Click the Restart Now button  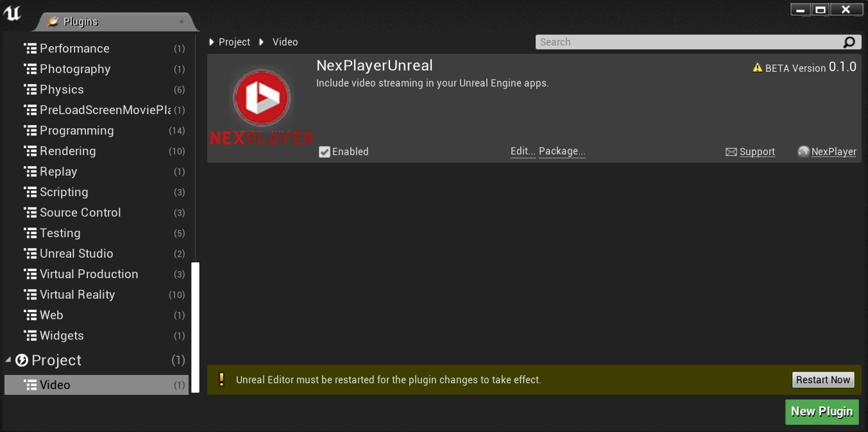pyautogui.click(x=823, y=379)
